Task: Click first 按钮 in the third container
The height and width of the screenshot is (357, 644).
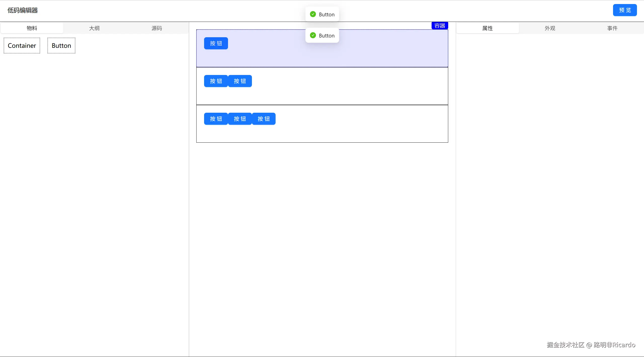Action: coord(216,119)
